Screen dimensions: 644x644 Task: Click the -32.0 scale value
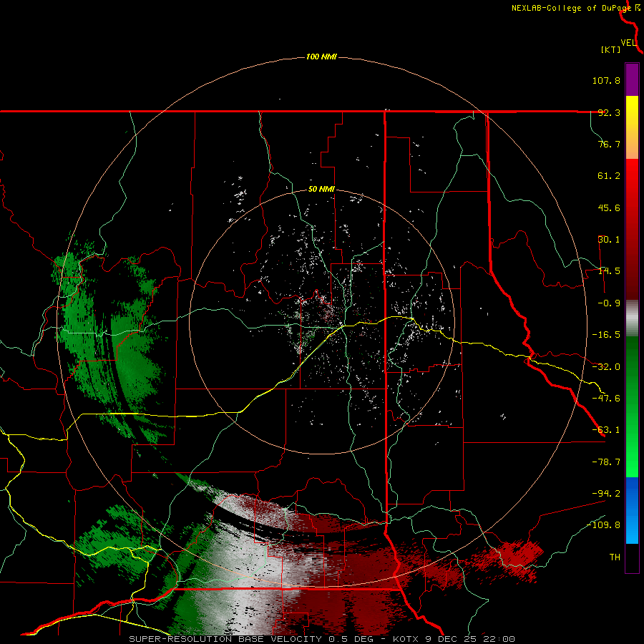[x=606, y=367]
